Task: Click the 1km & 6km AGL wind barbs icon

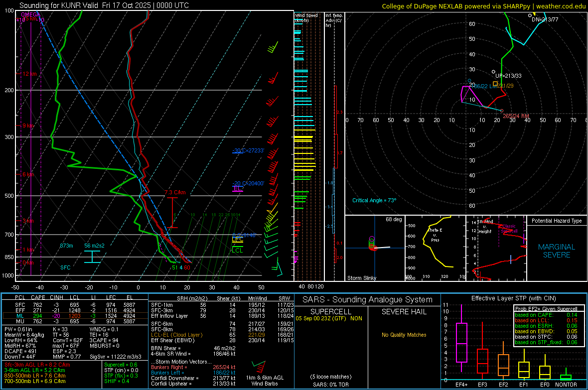Action: click(x=259, y=367)
